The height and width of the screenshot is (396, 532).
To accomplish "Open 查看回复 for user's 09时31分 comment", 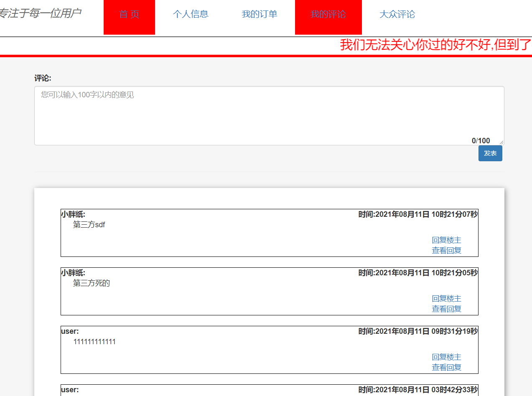I will 446,367.
